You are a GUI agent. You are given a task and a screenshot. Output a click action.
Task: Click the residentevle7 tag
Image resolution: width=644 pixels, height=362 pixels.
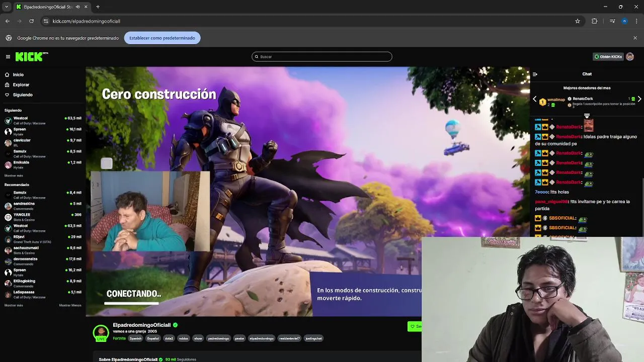(289, 338)
